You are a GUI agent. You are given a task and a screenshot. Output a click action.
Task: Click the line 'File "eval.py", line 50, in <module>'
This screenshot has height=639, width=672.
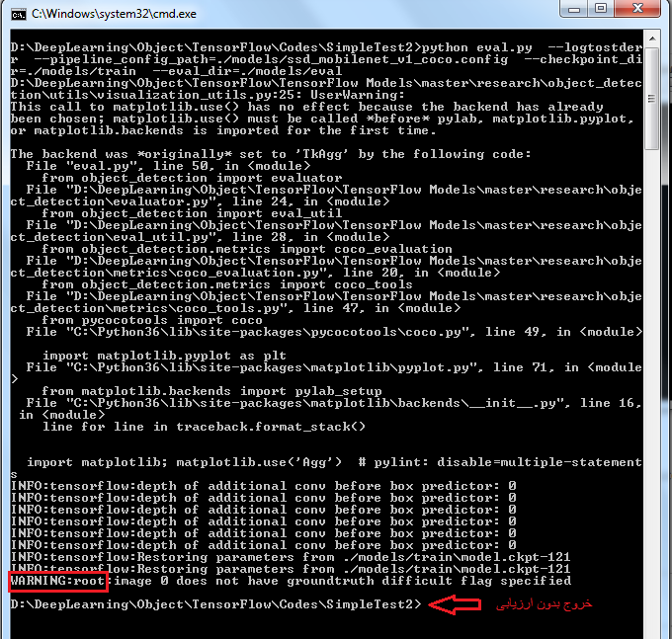tap(168, 166)
